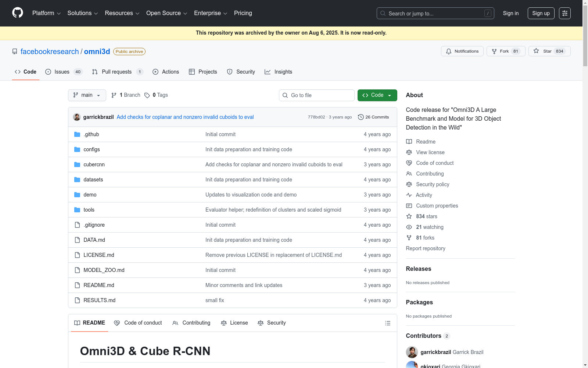Click the .gitignore file icon
This screenshot has height=368, width=588.
(77, 225)
